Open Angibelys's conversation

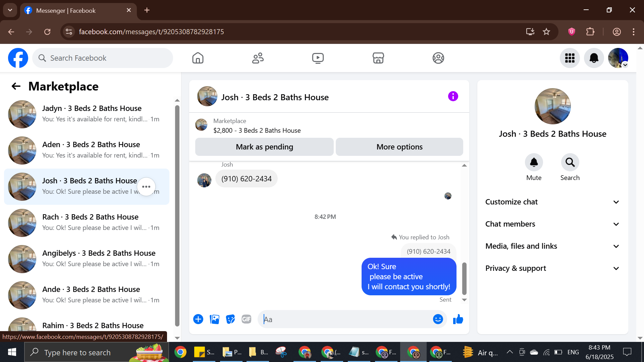point(87,259)
